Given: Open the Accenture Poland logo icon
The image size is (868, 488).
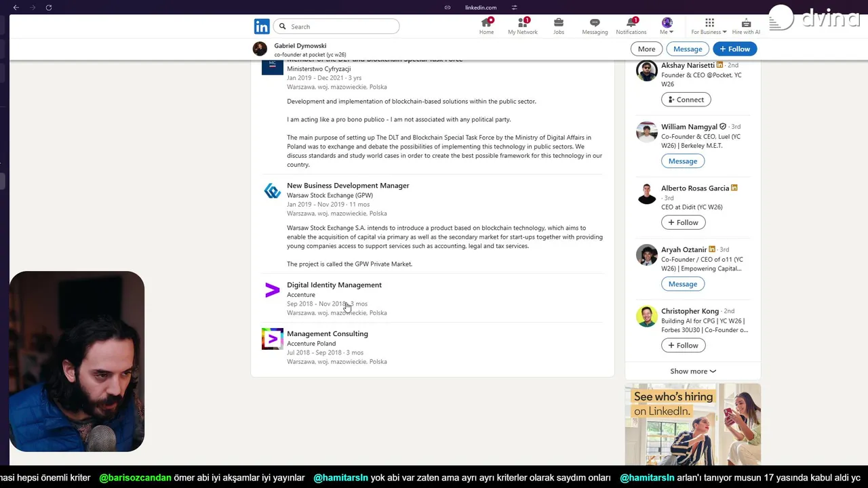Looking at the screenshot, I should coord(272,339).
